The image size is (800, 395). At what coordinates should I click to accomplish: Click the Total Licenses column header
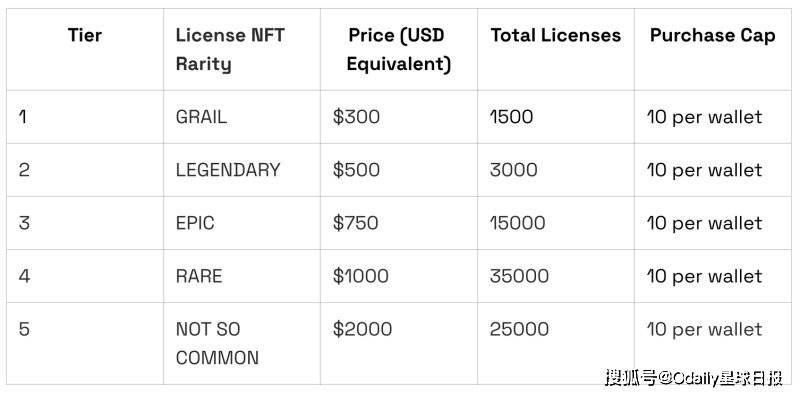tap(556, 35)
